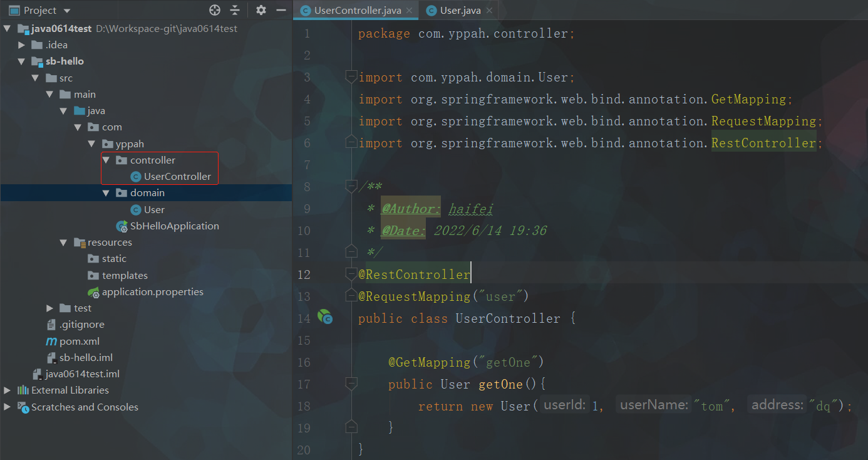Open Project panel settings gear

tap(261, 10)
